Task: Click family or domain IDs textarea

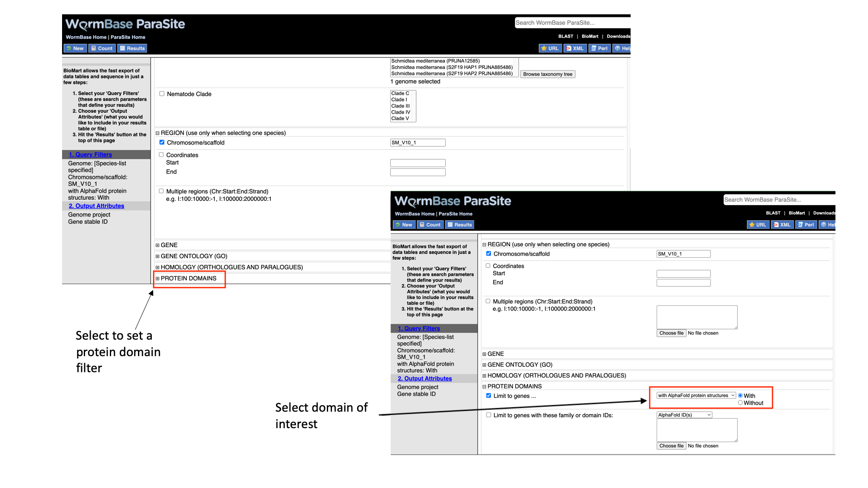Action: tap(697, 430)
